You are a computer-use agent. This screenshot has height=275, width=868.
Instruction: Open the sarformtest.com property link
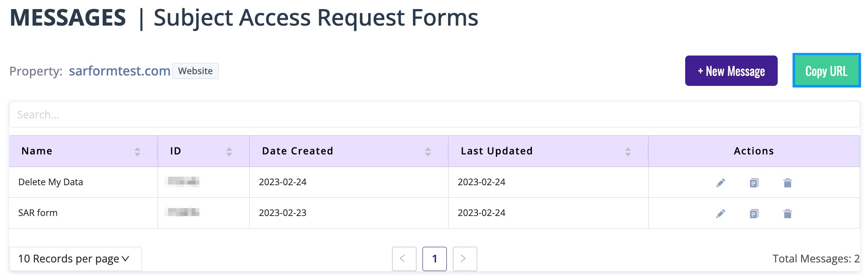119,71
